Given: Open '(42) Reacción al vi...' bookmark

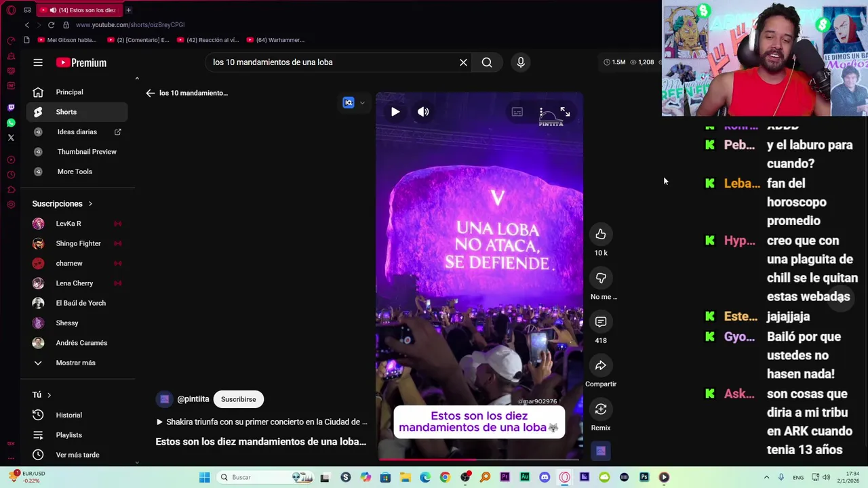Looking at the screenshot, I should click(x=208, y=40).
